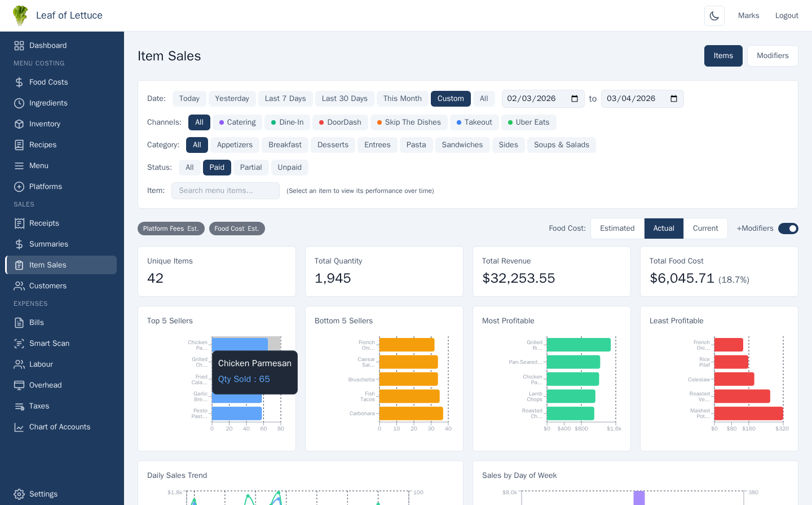Filter channels by DoorDash

coord(340,122)
